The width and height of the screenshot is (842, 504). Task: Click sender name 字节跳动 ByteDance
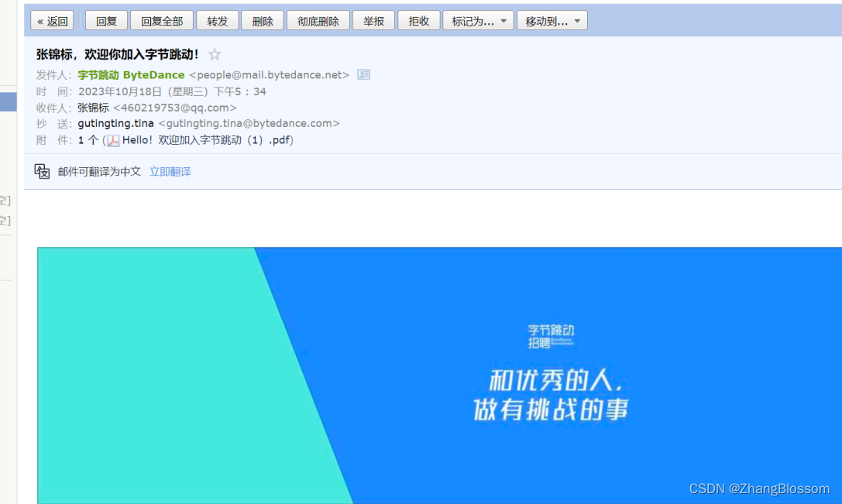[131, 75]
